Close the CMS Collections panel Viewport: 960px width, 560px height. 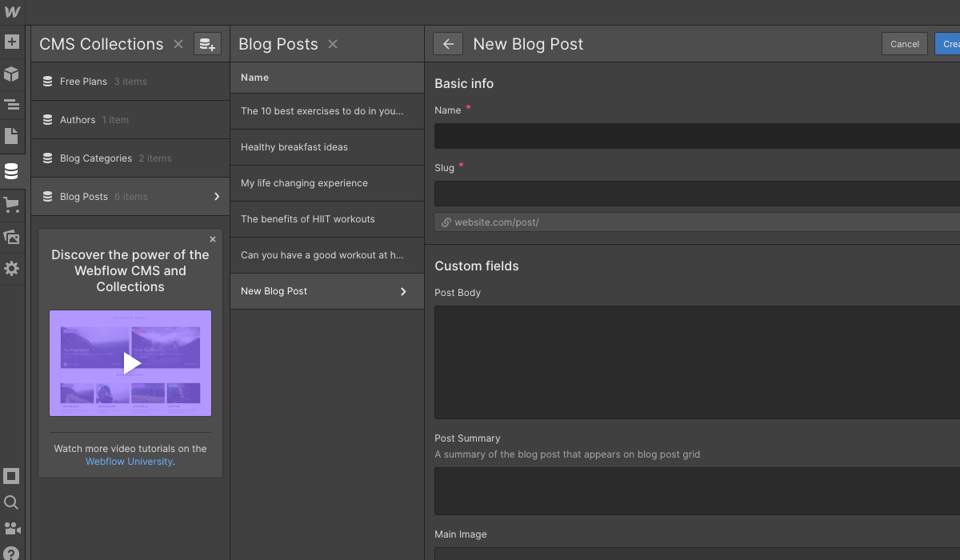[178, 44]
